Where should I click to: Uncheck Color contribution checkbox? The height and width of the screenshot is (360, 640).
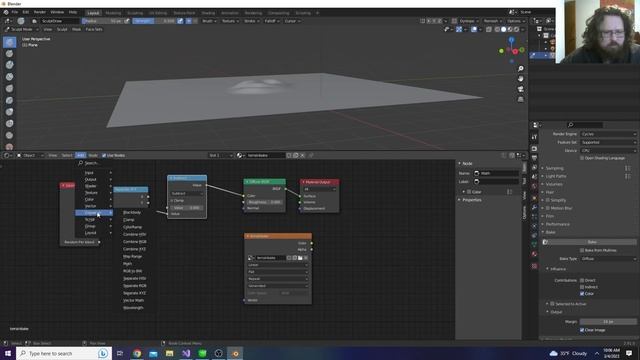click(x=582, y=293)
